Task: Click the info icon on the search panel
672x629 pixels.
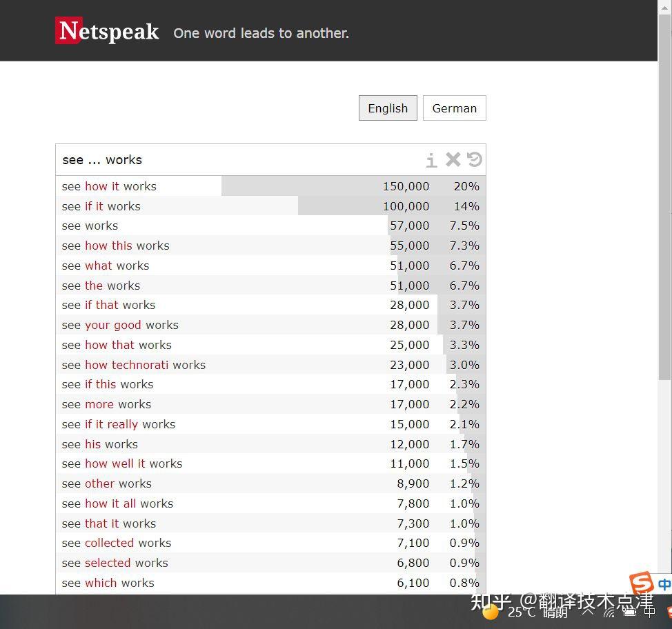Action: 431,159
